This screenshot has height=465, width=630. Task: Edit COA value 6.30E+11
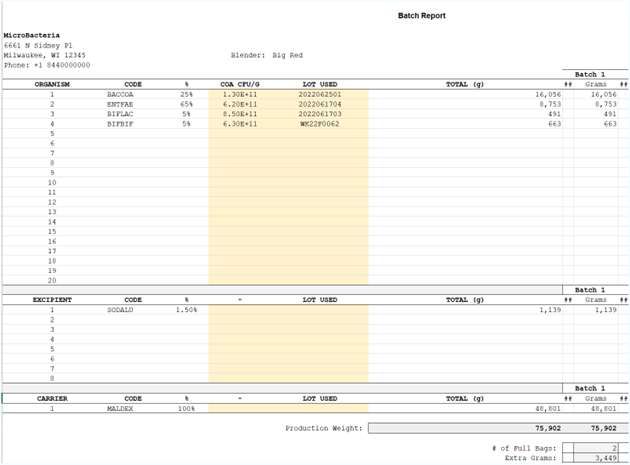pyautogui.click(x=240, y=124)
